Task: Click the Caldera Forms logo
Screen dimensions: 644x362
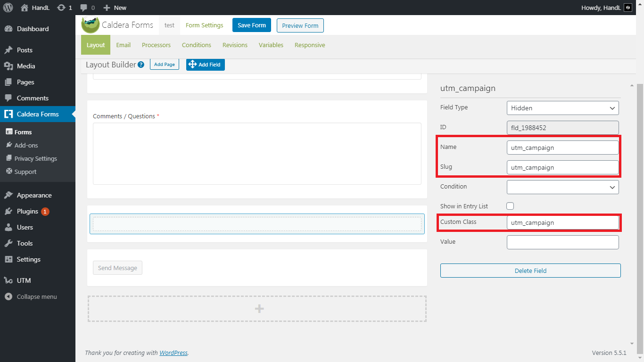Action: click(x=90, y=25)
